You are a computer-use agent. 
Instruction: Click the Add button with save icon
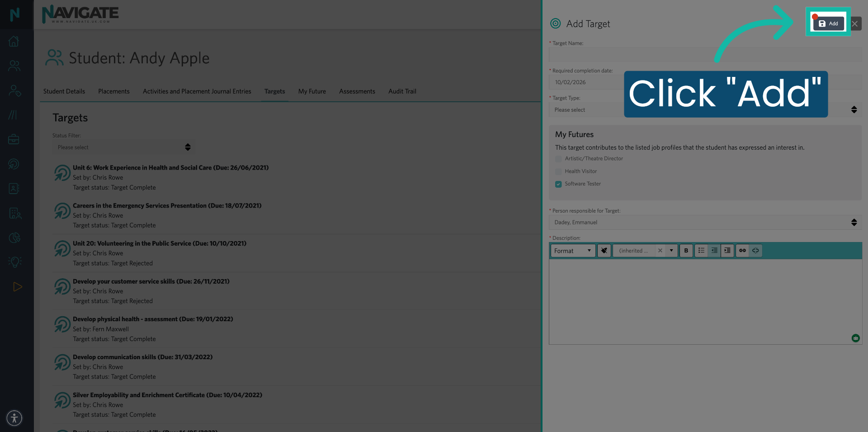pos(828,24)
